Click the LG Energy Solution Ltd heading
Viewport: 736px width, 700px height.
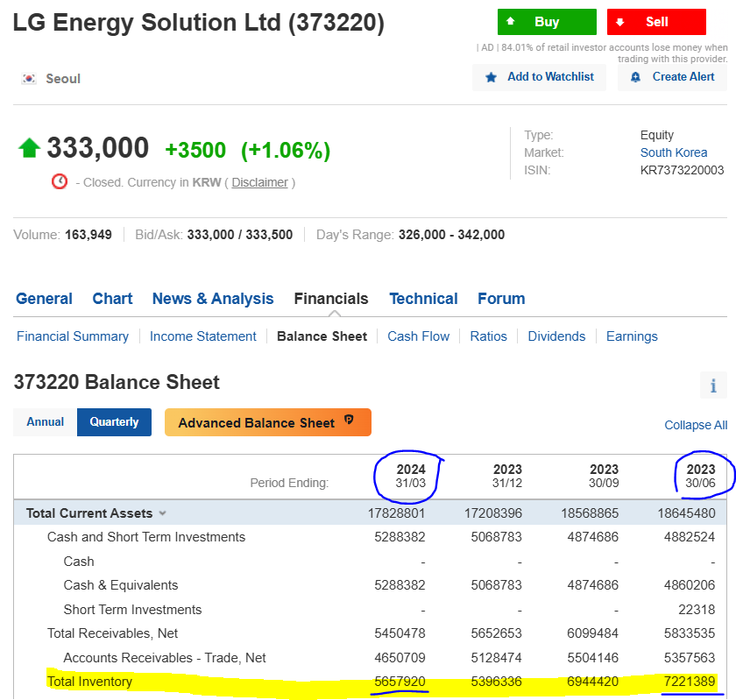point(199,22)
